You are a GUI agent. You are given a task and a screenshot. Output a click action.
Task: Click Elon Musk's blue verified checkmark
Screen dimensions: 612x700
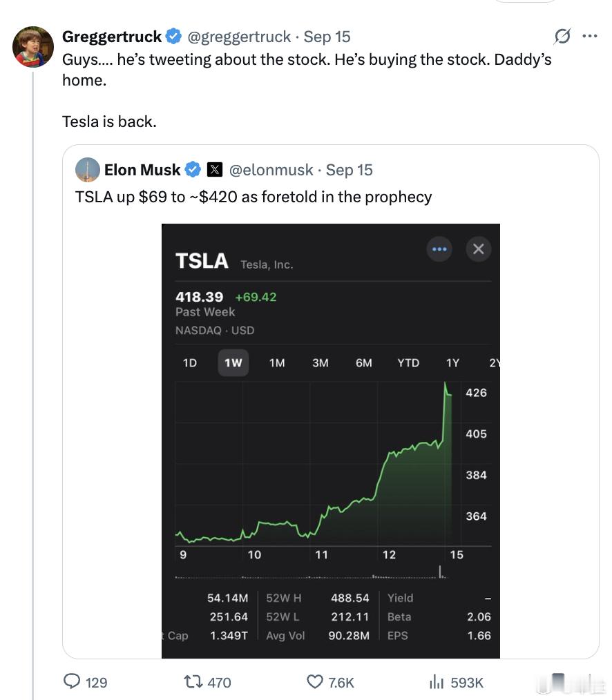193,170
